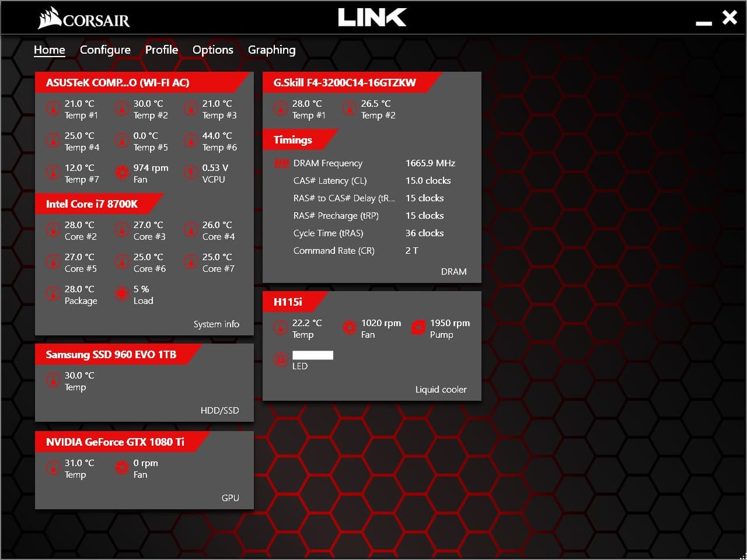Click the GTX 1080 Ti fan icon
This screenshot has height=560, width=747.
[x=122, y=468]
